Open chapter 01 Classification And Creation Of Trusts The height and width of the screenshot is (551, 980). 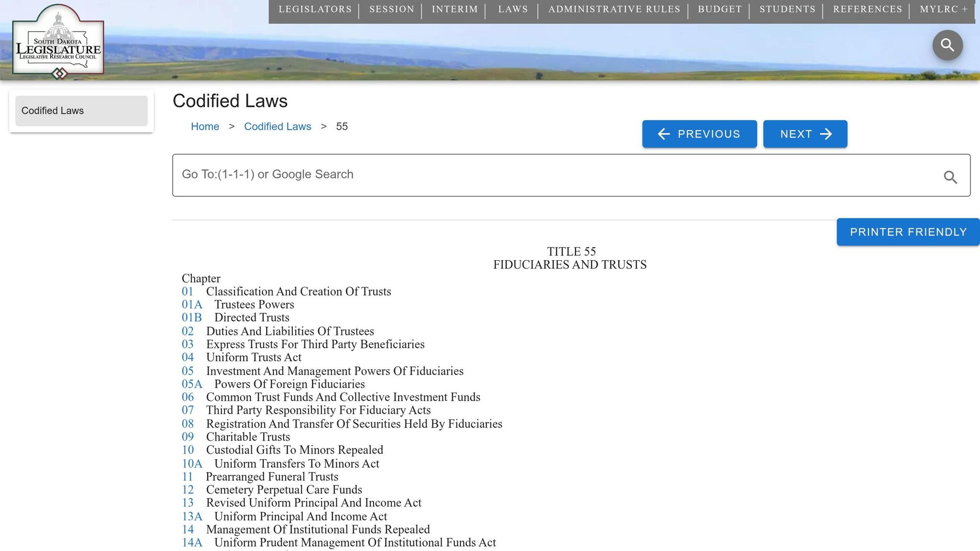(x=188, y=292)
